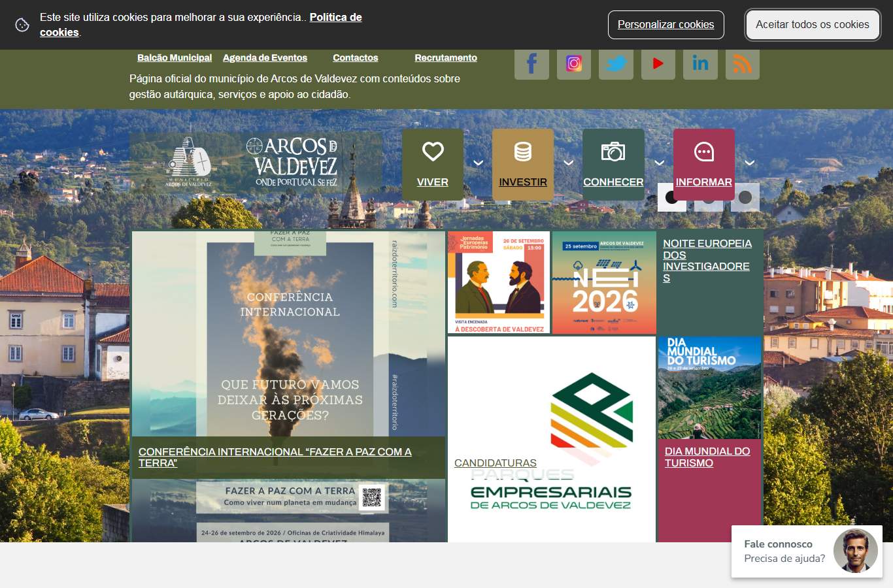Open the LinkedIn page icon

(x=700, y=63)
